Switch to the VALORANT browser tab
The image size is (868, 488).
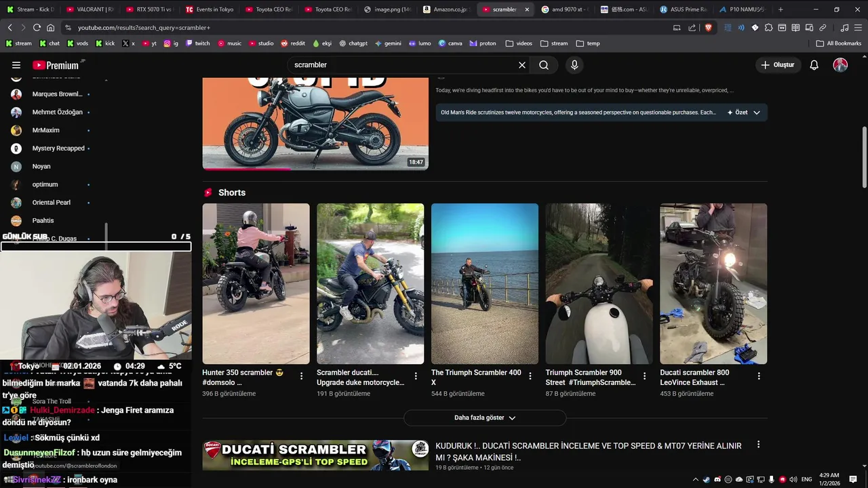coord(90,9)
